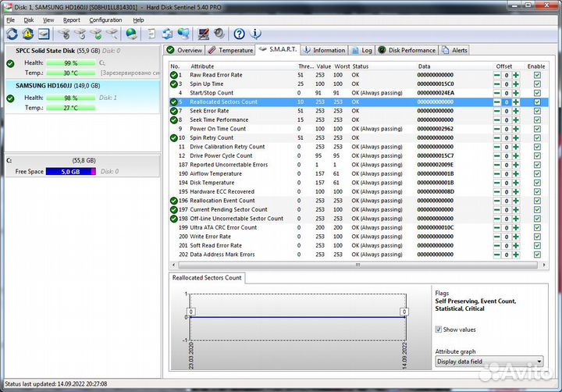Click green check next to SPCC disk Health
The height and width of the screenshot is (392, 562).
10,63
